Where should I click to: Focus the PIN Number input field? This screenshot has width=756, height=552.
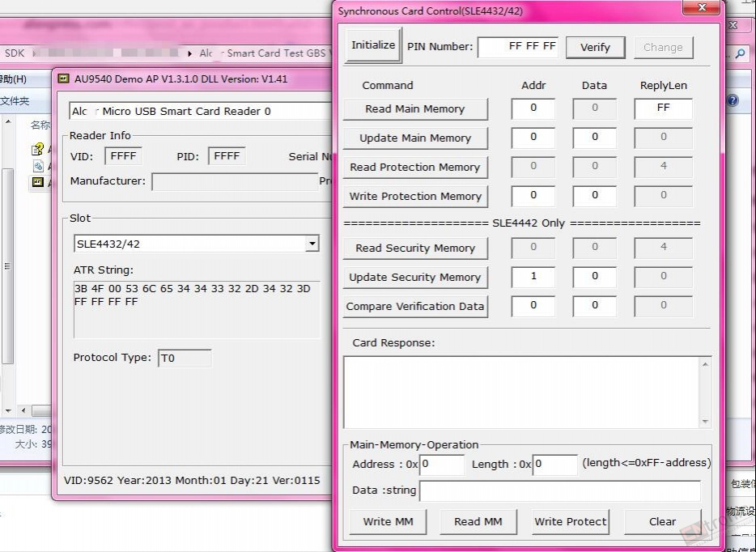click(x=518, y=47)
